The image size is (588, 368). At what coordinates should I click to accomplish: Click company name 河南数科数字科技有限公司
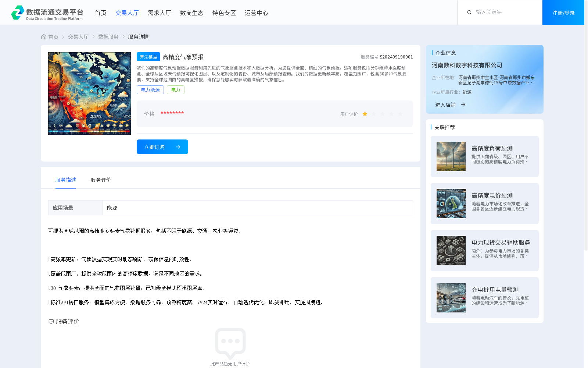pos(467,65)
